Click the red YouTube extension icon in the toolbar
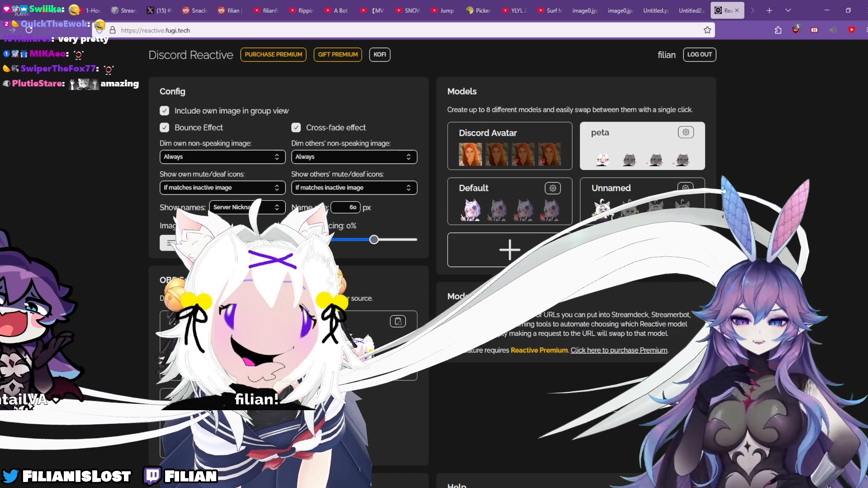This screenshot has width=868, height=488. coord(852,30)
